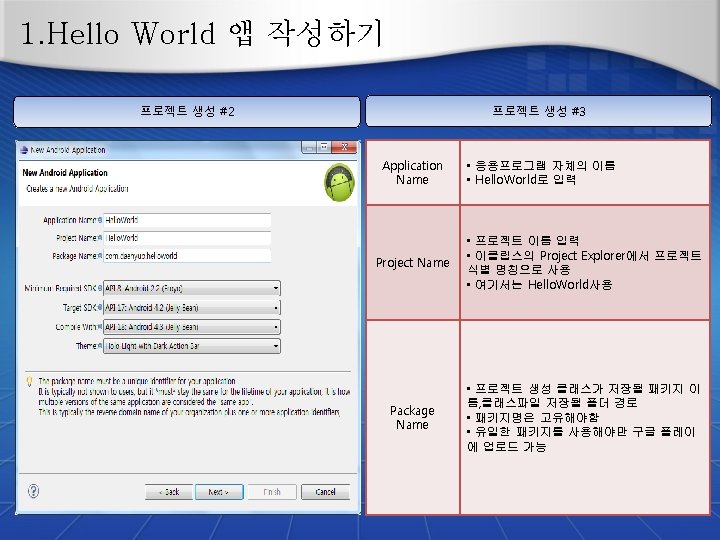
Task: Select the 프로젝트 생성 #2 header
Action: click(x=187, y=112)
